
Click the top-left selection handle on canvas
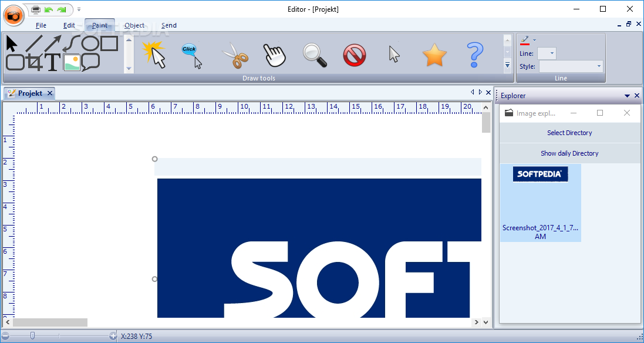[155, 159]
